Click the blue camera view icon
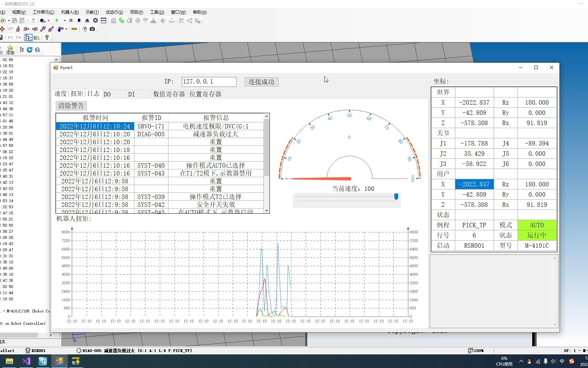The width and height of the screenshot is (588, 368). [60, 29]
